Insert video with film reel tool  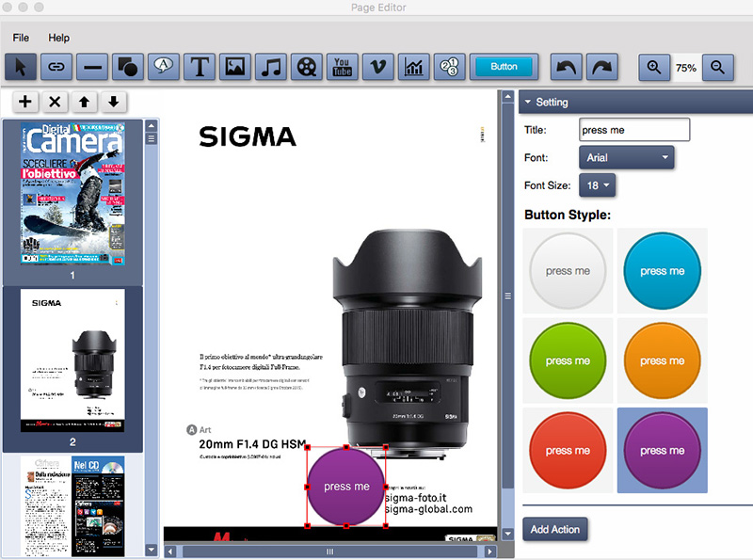pos(307,67)
